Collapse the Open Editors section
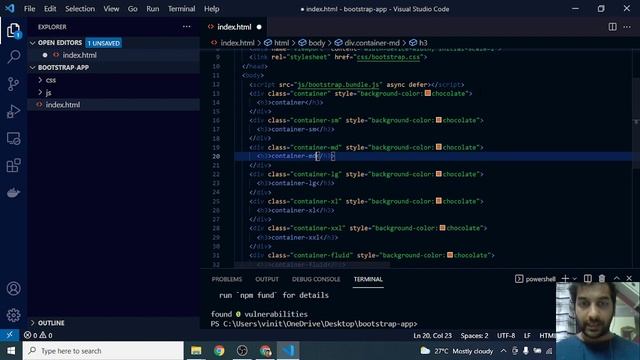 (33, 43)
